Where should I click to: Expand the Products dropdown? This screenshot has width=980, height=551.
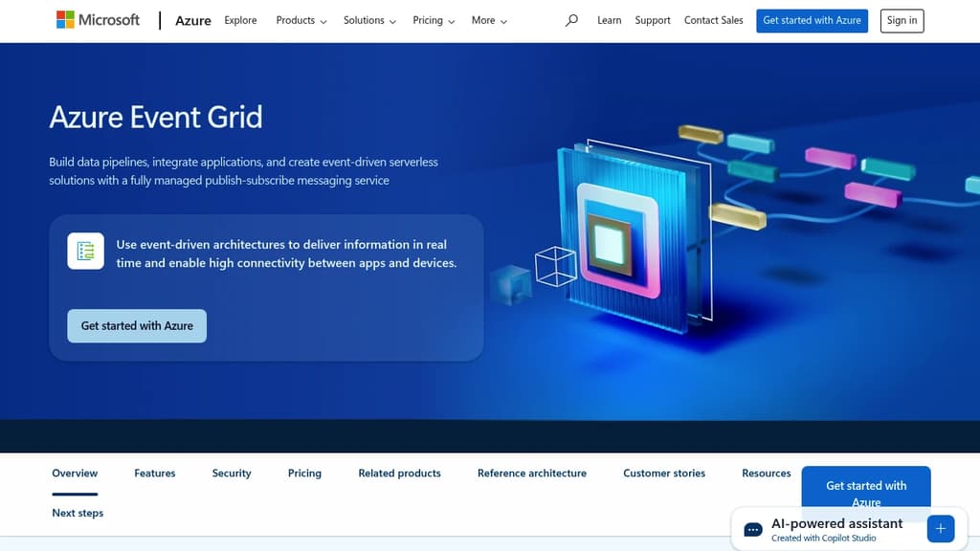(301, 21)
